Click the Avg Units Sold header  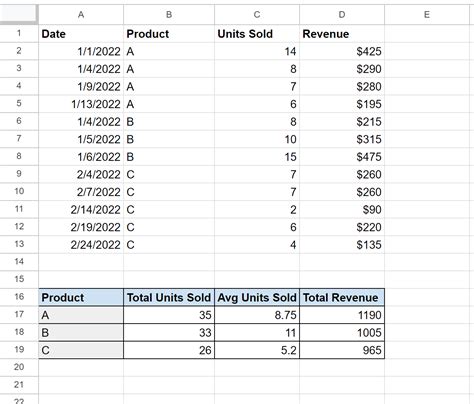click(257, 297)
